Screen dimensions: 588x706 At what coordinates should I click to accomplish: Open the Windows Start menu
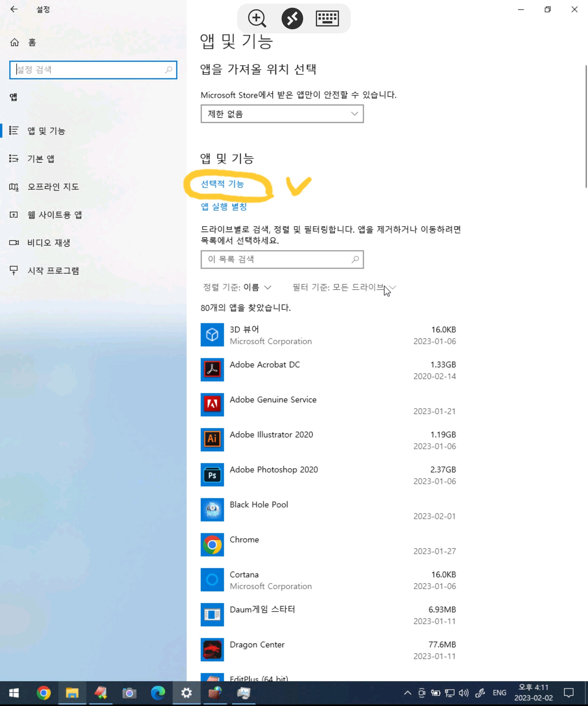14,693
